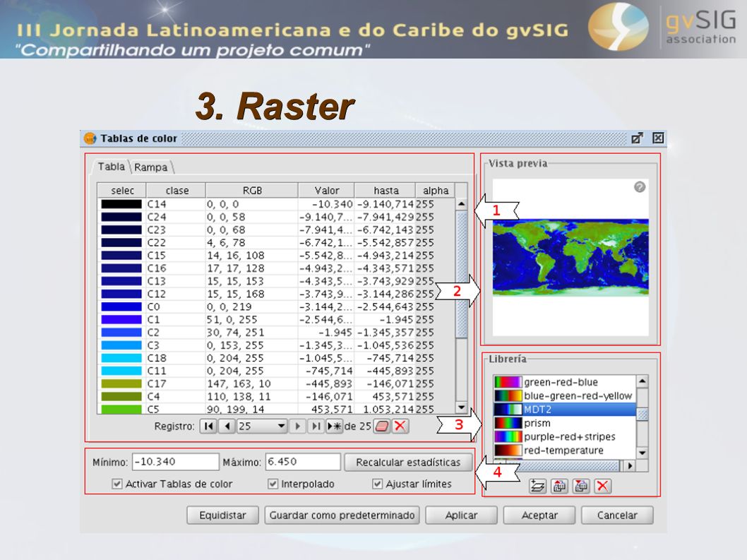Image resolution: width=747 pixels, height=560 pixels.
Task: Add a new record with the arrow-asterisk button
Action: click(335, 426)
